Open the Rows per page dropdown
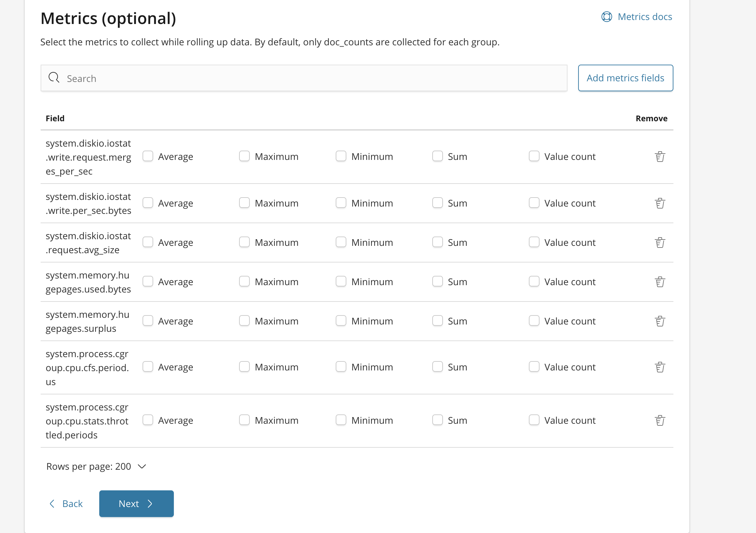This screenshot has height=533, width=756. click(x=97, y=466)
